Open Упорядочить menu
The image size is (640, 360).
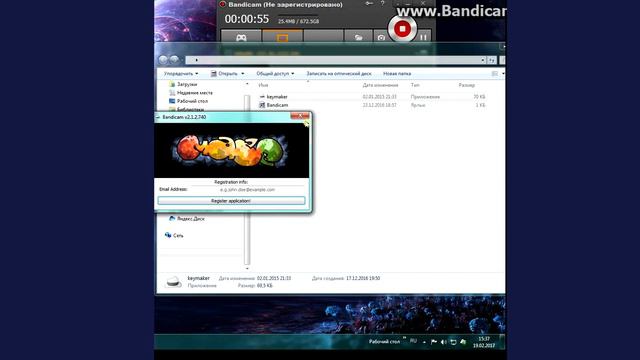click(181, 73)
